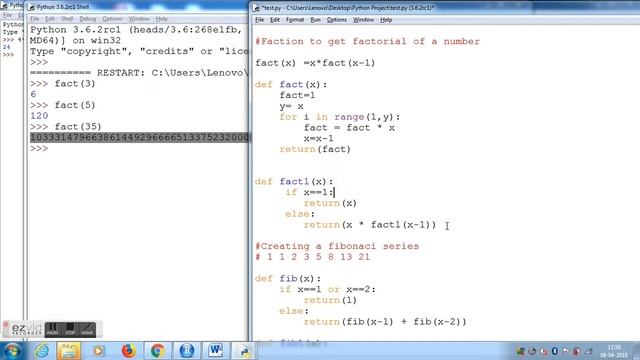Click the 'for i in range(1,y):' line

pos(340,117)
